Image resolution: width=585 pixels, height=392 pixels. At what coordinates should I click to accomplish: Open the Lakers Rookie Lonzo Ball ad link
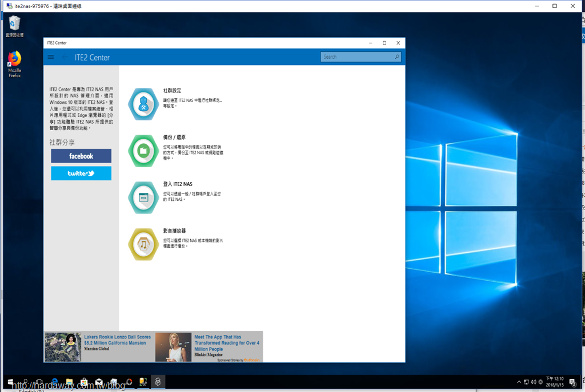[x=117, y=340]
